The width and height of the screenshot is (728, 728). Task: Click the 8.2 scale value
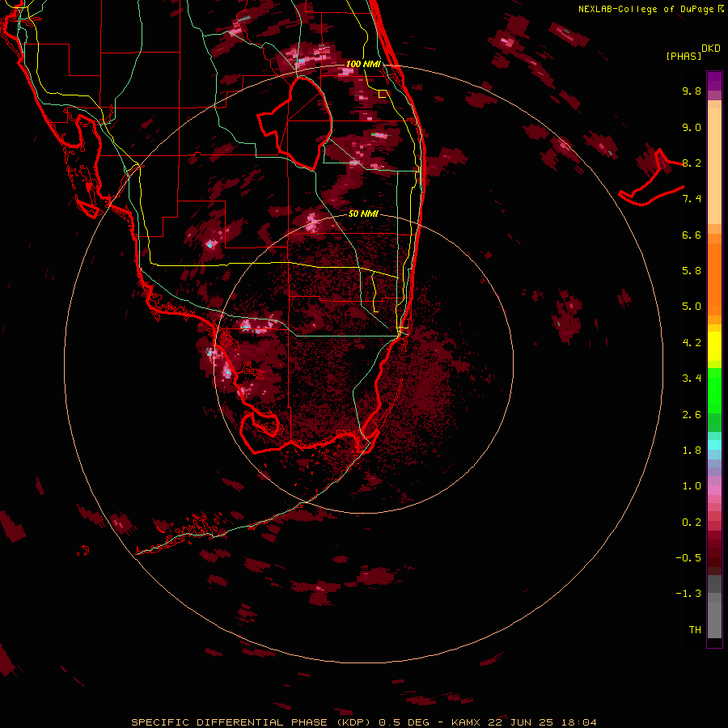[x=692, y=163]
